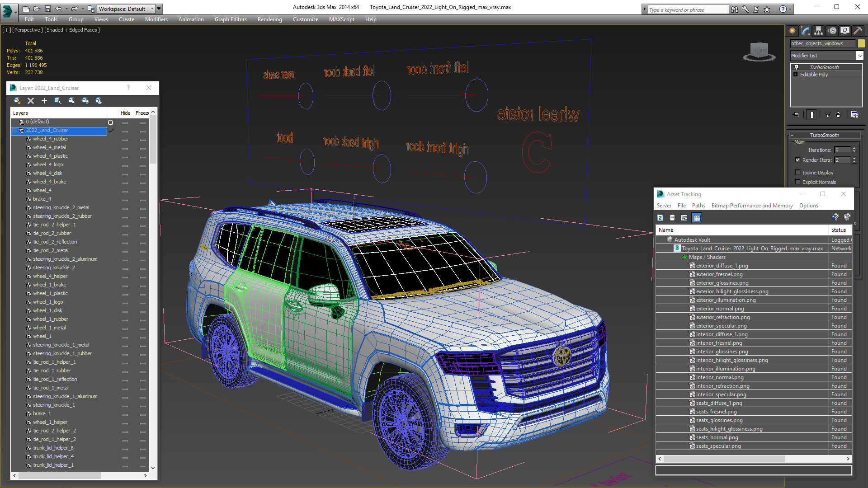Click the Help question mark icon
This screenshot has width=868, height=488.
click(x=783, y=9)
